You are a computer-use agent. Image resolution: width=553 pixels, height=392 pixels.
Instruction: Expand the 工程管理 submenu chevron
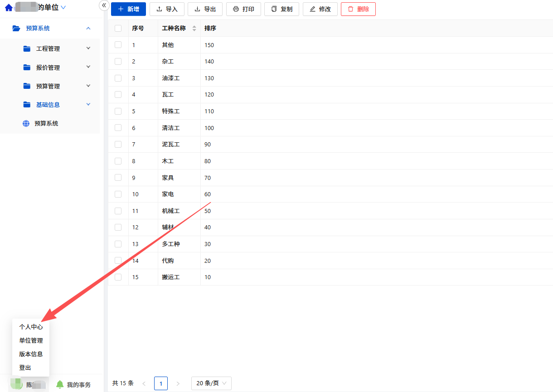(88, 48)
